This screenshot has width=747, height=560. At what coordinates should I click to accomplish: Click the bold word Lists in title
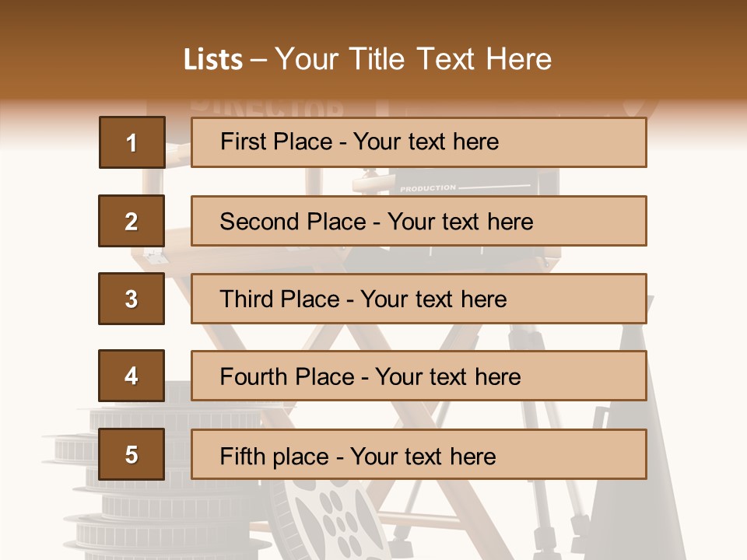pos(213,60)
